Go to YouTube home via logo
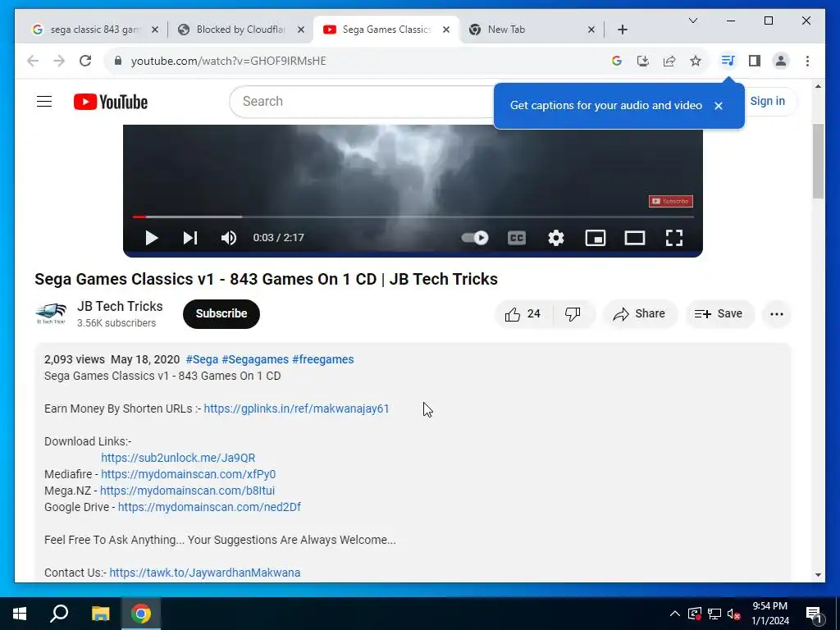The image size is (840, 630). coord(111,101)
